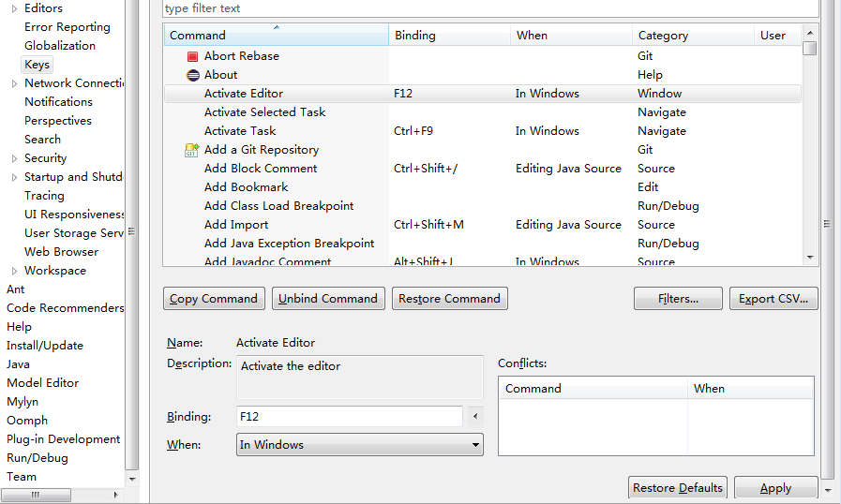
Task: Expand the Security preferences node
Action: pos(14,158)
